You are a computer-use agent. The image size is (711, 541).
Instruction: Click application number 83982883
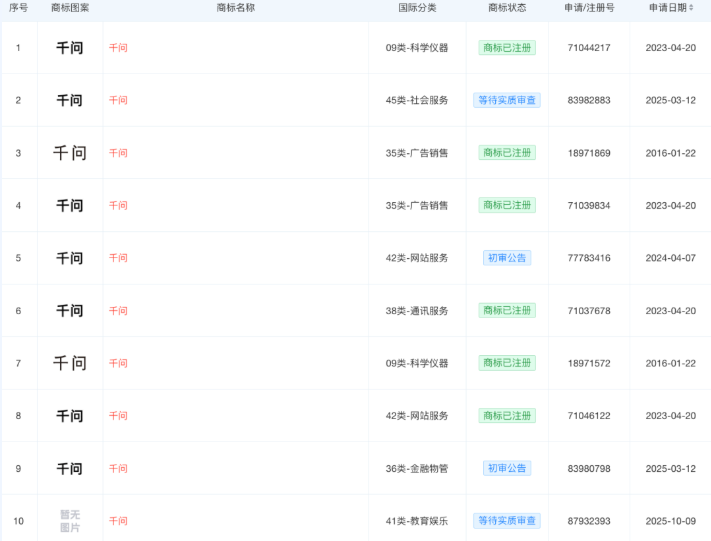tap(588, 100)
